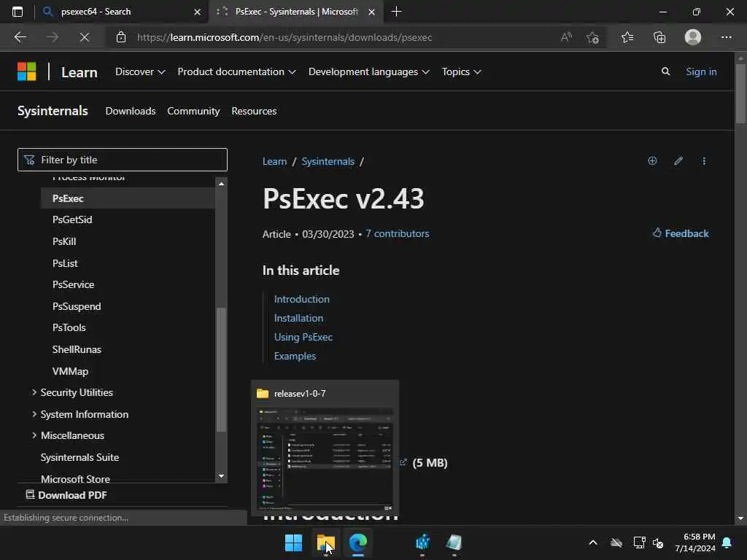Click Sign in link
The width and height of the screenshot is (747, 560).
[x=701, y=71]
